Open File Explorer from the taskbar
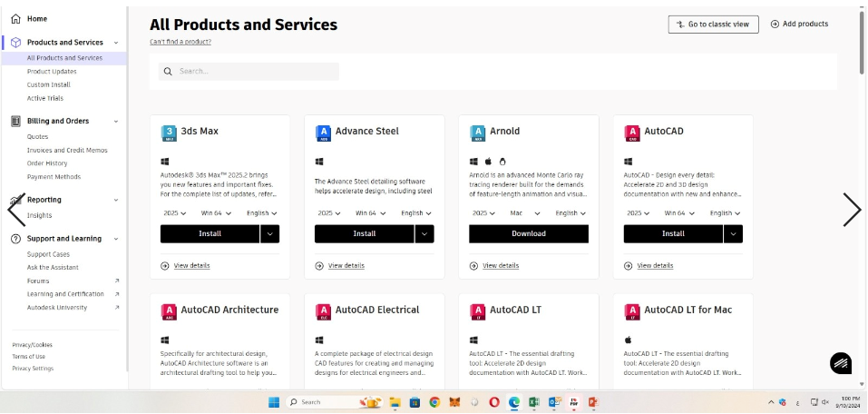This screenshot has height=414, width=868. [x=395, y=402]
